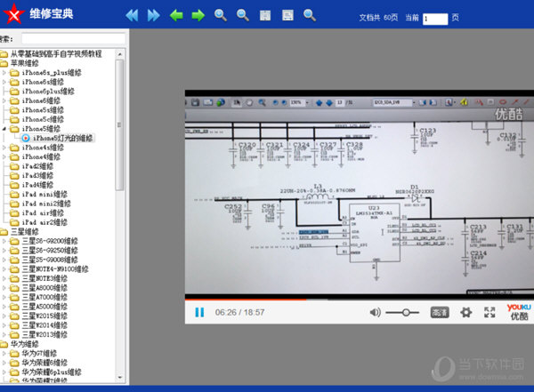Toggle fullscreen on the video player
Viewport: 534px width, 392px height.
click(489, 312)
